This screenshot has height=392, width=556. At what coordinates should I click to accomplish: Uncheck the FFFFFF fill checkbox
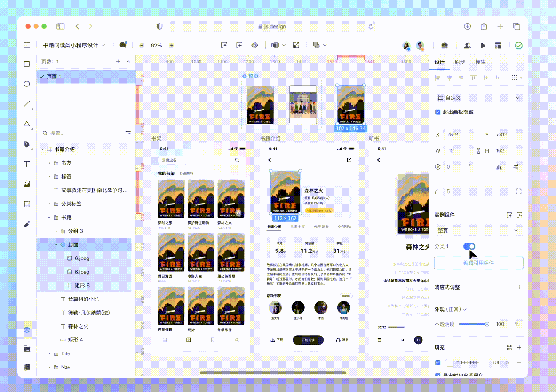tap(437, 362)
